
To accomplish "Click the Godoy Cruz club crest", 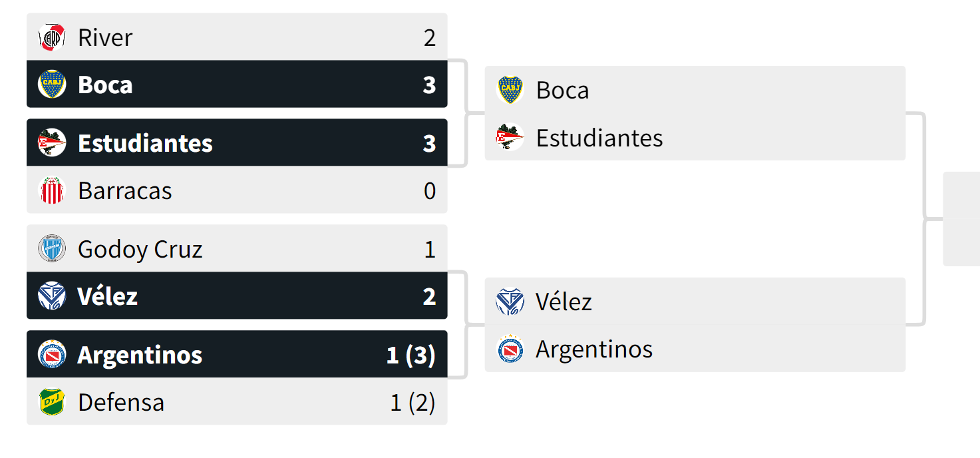I will [52, 249].
